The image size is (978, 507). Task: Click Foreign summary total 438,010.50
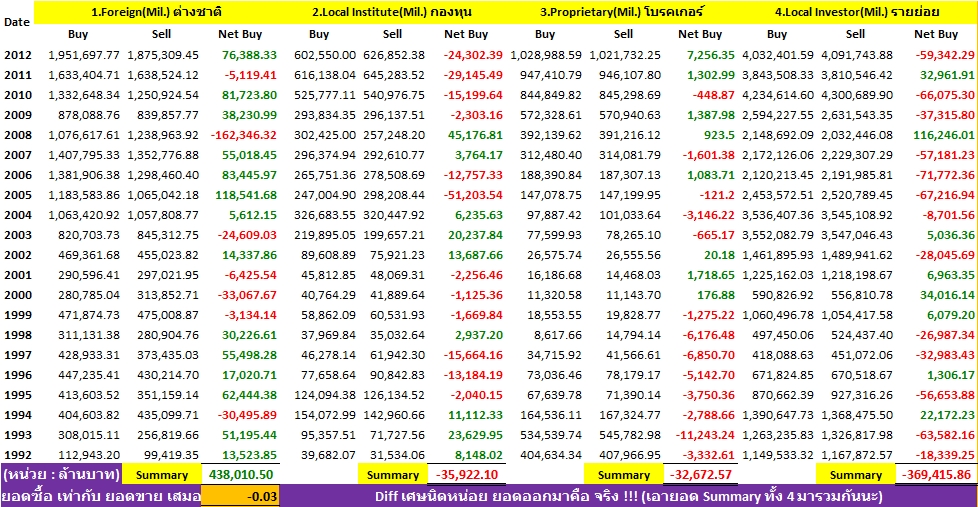241,475
